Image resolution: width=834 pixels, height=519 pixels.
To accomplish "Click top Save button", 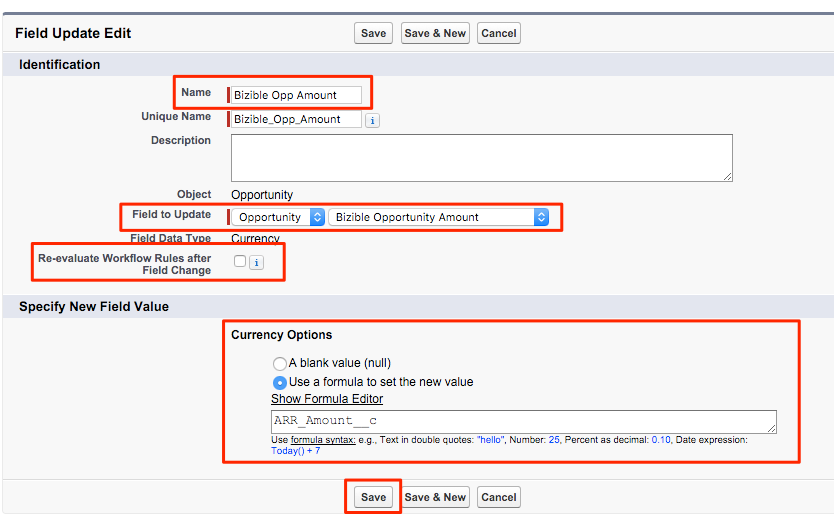I will tap(373, 33).
